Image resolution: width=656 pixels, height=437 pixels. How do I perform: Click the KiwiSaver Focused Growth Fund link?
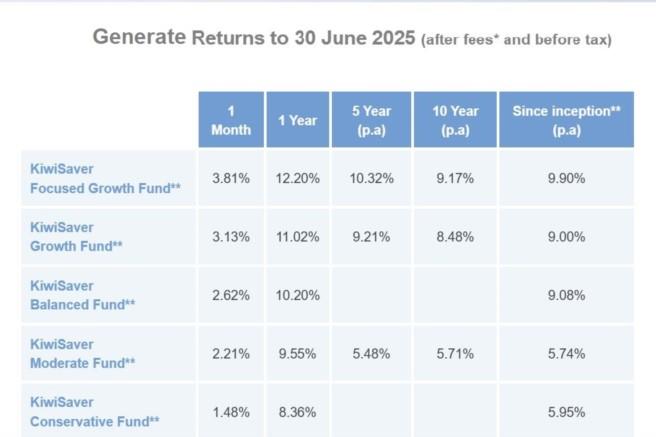88,178
